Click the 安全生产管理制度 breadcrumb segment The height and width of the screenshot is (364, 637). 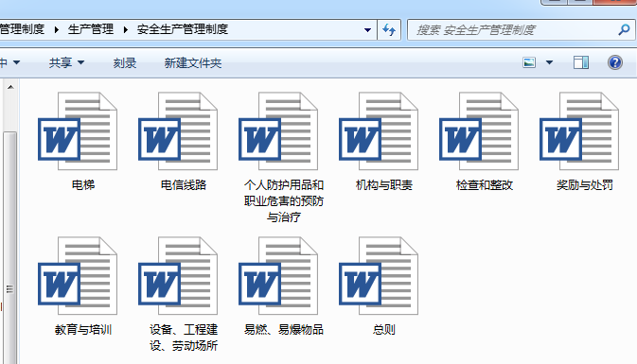(183, 29)
